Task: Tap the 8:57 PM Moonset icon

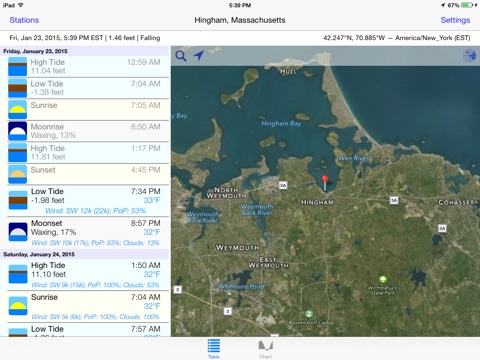Action: (18, 232)
